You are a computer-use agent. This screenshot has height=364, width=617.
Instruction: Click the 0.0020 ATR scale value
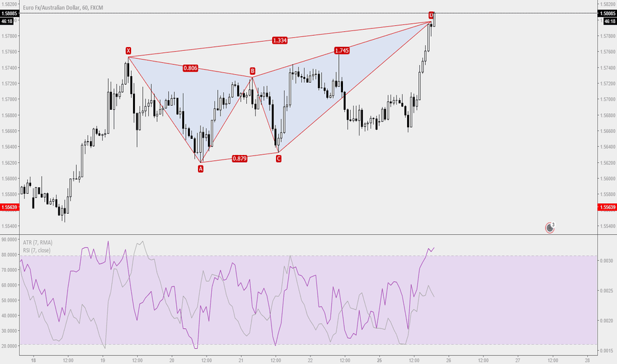(606, 320)
